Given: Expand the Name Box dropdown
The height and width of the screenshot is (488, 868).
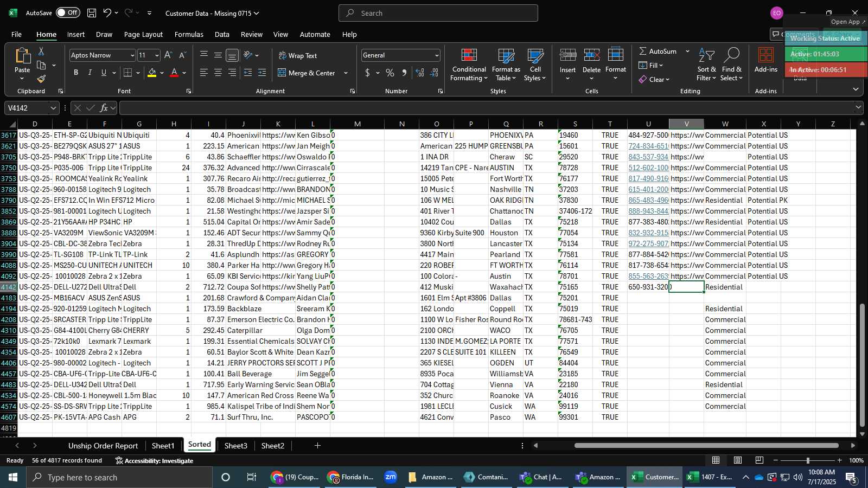Looking at the screenshot, I should pyautogui.click(x=53, y=108).
